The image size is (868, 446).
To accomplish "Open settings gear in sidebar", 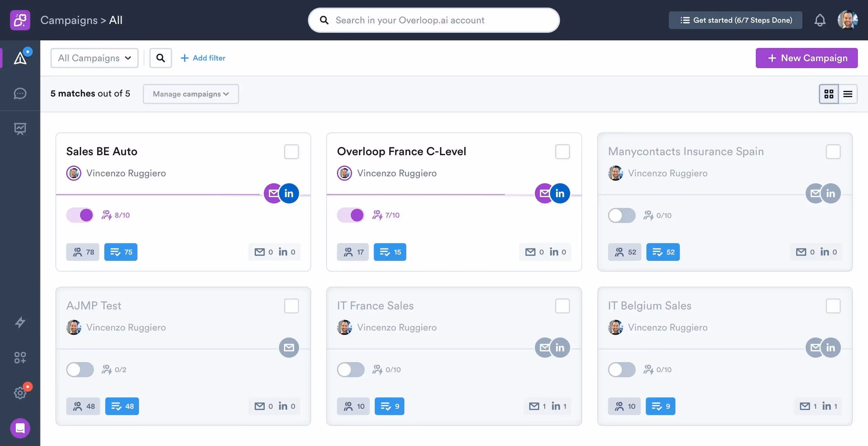I will [20, 393].
